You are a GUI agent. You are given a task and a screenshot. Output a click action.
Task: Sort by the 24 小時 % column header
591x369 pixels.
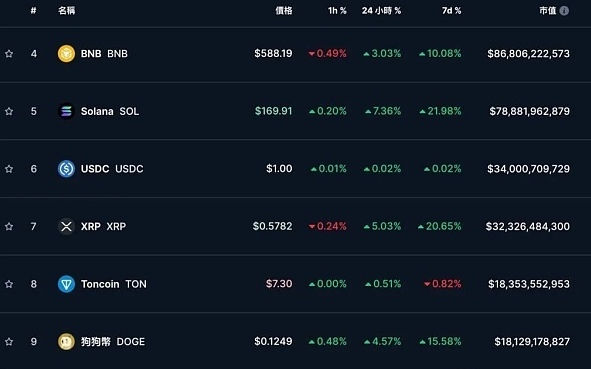[x=381, y=11]
